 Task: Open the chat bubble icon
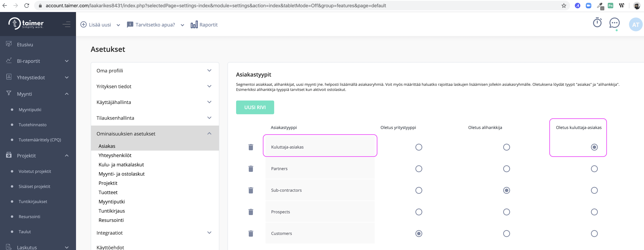tap(614, 23)
